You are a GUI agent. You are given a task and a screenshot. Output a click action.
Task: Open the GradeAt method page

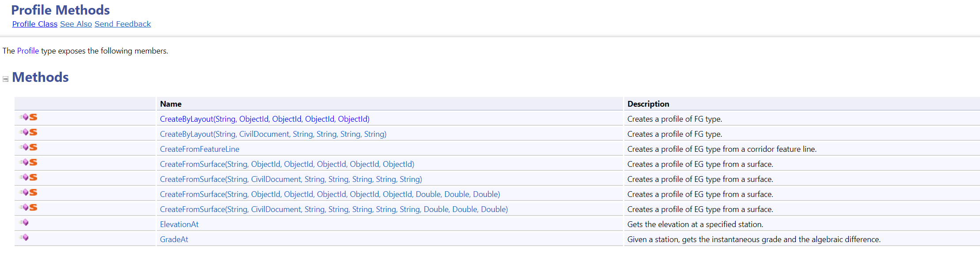pos(174,239)
